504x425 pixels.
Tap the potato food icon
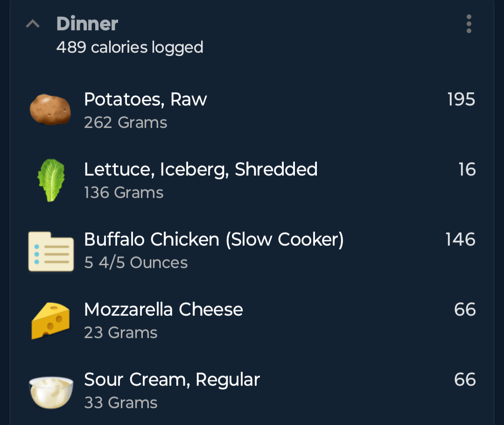(x=50, y=110)
